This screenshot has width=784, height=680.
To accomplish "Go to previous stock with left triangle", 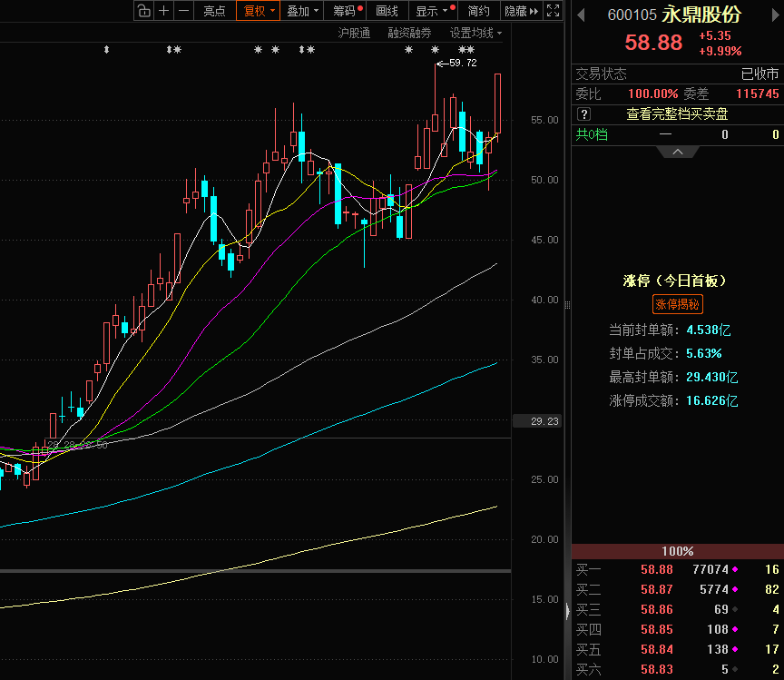I will [x=581, y=15].
